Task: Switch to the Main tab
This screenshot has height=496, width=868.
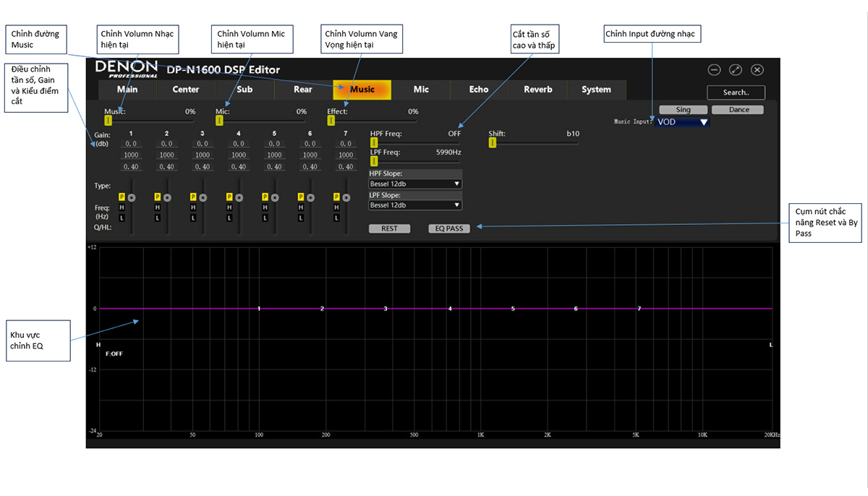Action: (127, 90)
